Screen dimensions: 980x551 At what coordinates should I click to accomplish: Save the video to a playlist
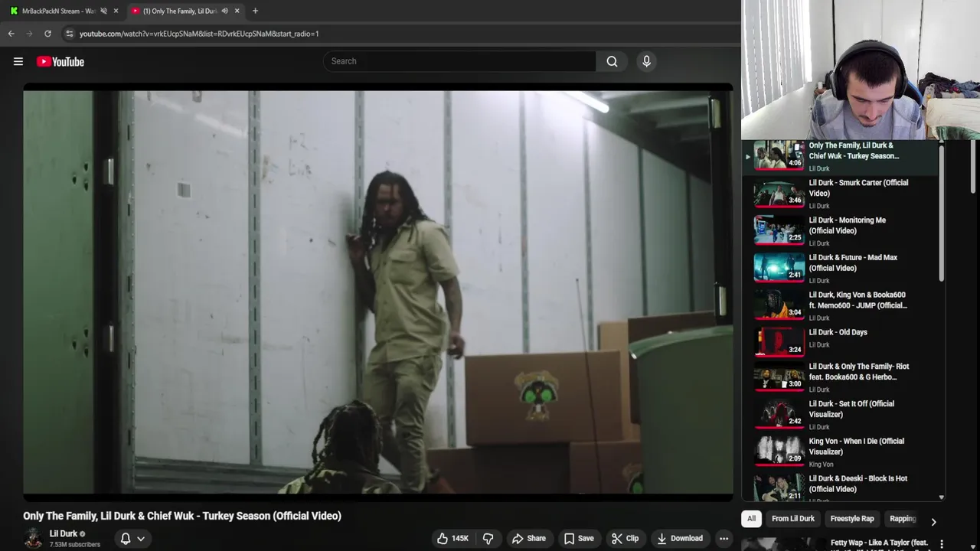point(579,538)
